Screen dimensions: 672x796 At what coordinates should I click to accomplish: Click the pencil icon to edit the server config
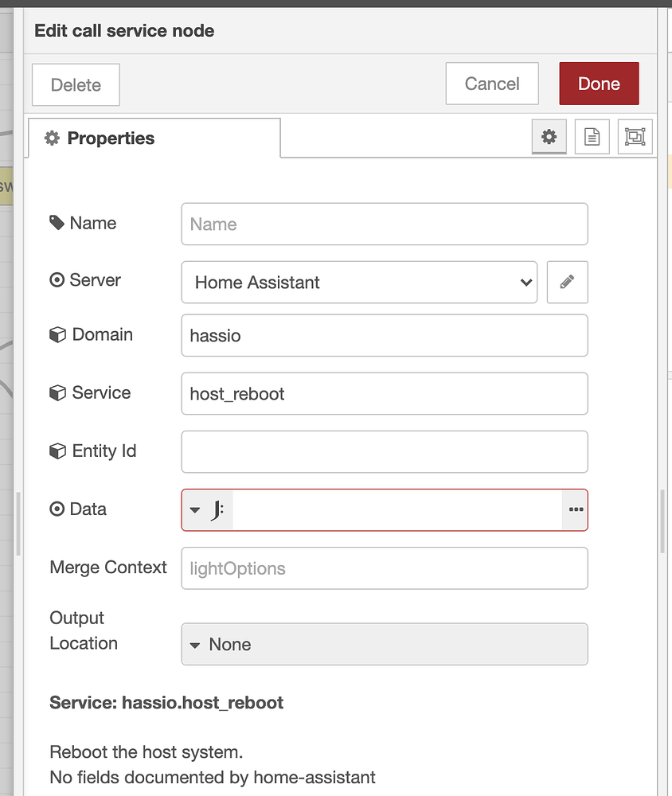pyautogui.click(x=567, y=283)
